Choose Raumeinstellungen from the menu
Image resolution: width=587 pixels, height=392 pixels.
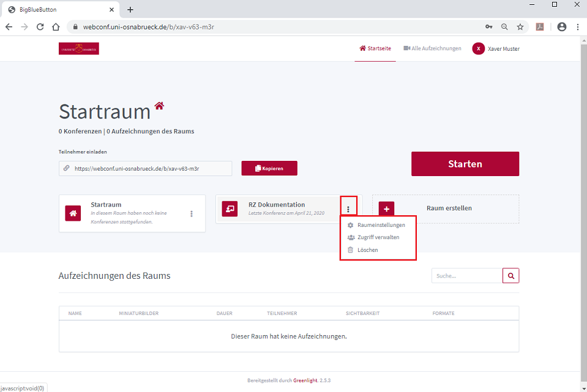(376, 225)
